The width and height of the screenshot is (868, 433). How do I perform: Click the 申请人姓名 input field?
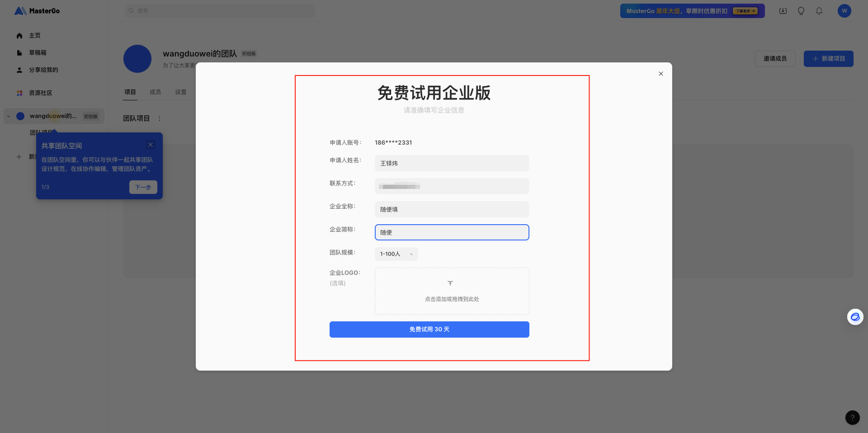[452, 163]
